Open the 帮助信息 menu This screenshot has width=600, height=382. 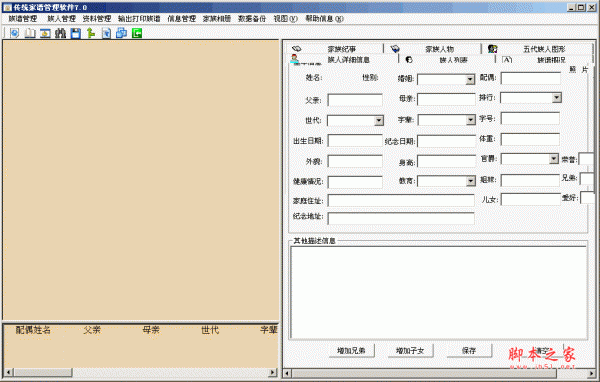click(x=324, y=18)
